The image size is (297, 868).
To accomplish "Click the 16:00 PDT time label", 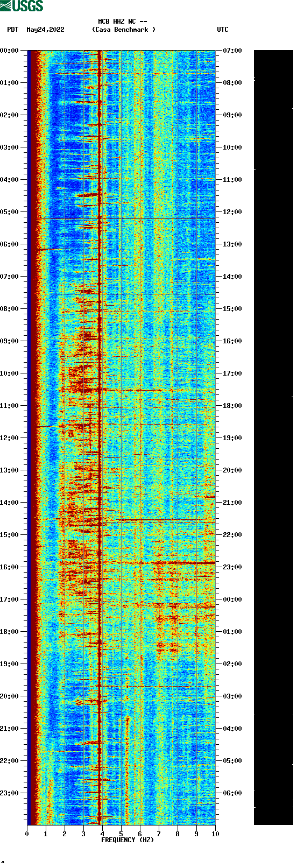I will pos(9,567).
